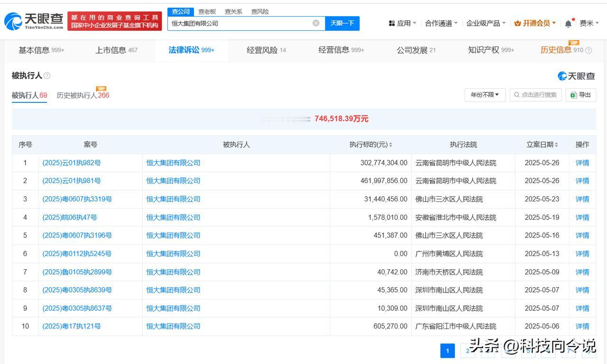Open case (2025)鲁0105执2899号
The width and height of the screenshot is (607, 364).
coord(77,272)
